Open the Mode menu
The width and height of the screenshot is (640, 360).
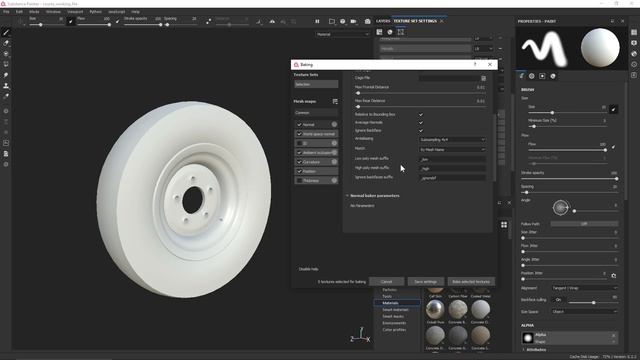[34, 12]
